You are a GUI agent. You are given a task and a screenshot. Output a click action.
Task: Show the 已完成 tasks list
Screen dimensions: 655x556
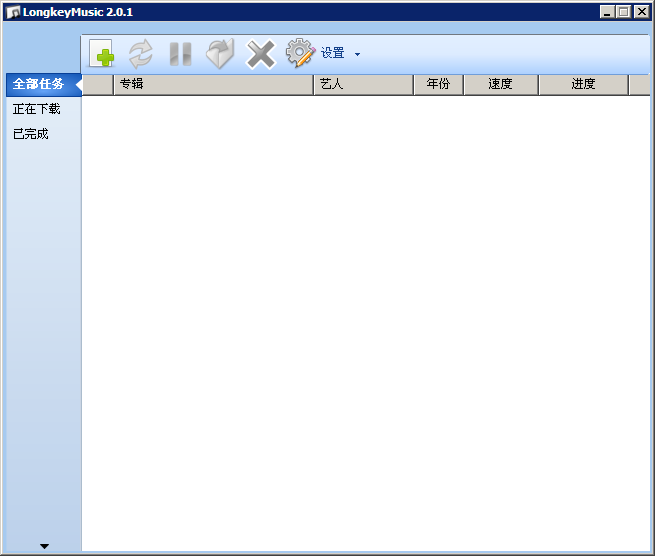[31, 134]
